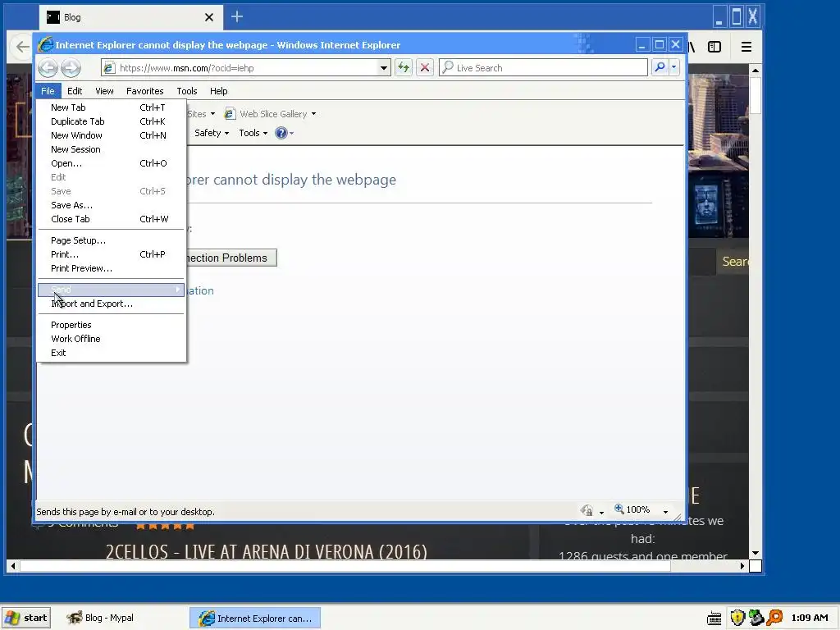Viewport: 840px width, 630px height.
Task: Expand the Web Slice Gallery dropdown arrow
Action: (314, 113)
